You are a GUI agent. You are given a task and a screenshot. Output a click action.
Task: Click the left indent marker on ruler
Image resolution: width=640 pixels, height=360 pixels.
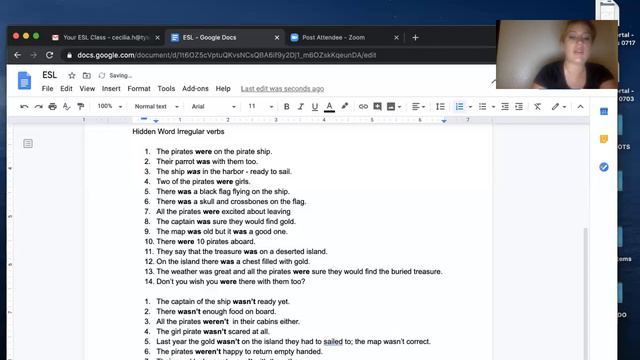click(156, 121)
